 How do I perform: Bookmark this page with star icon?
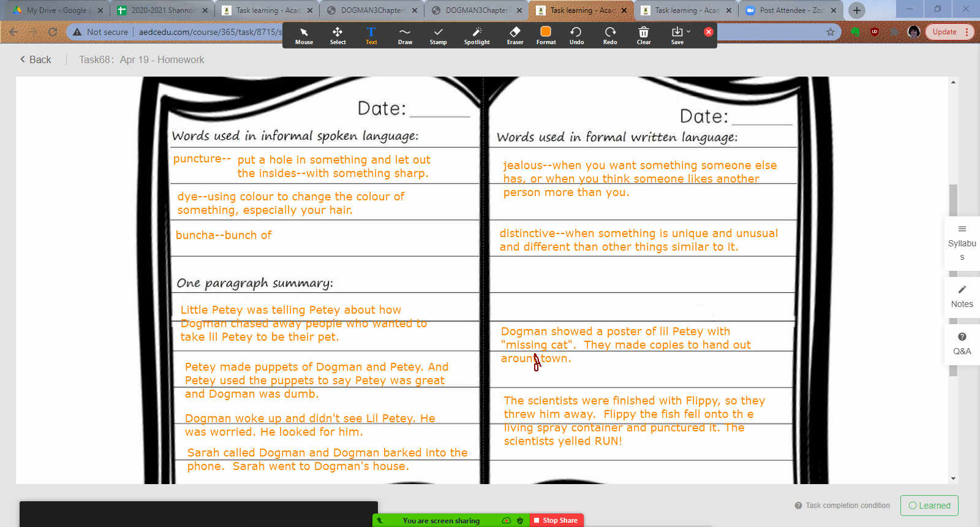pyautogui.click(x=831, y=32)
